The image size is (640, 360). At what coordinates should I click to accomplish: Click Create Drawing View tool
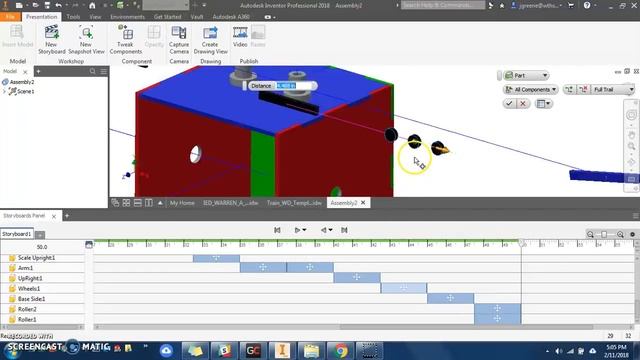(x=210, y=40)
